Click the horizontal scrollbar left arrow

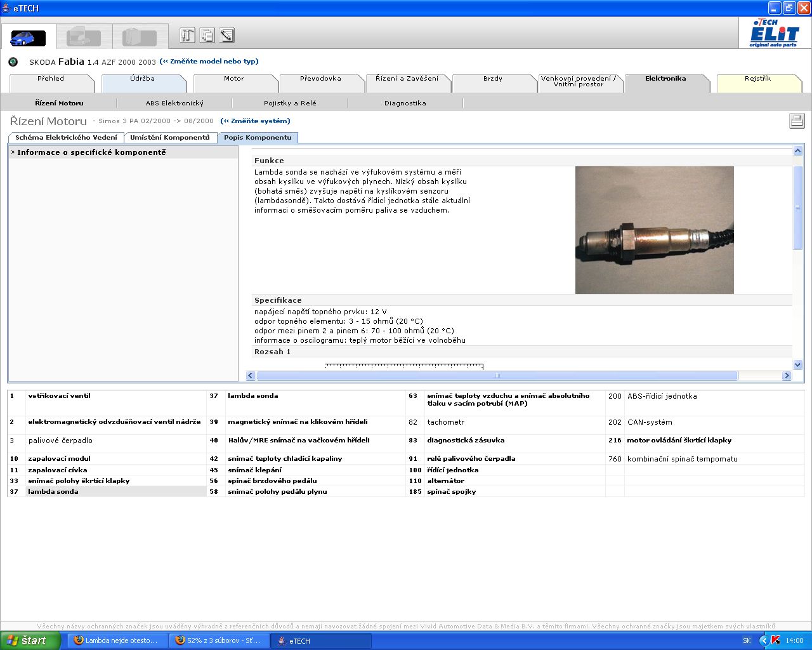[x=251, y=376]
